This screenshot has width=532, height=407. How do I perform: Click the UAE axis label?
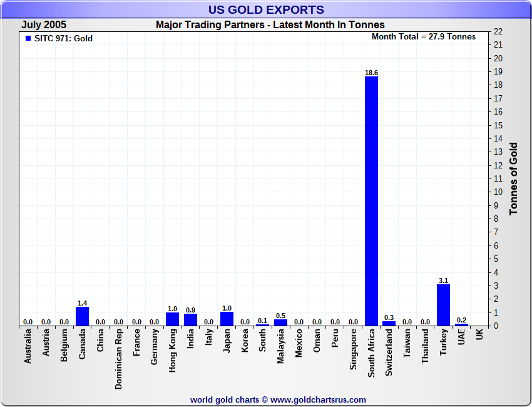coord(461,337)
